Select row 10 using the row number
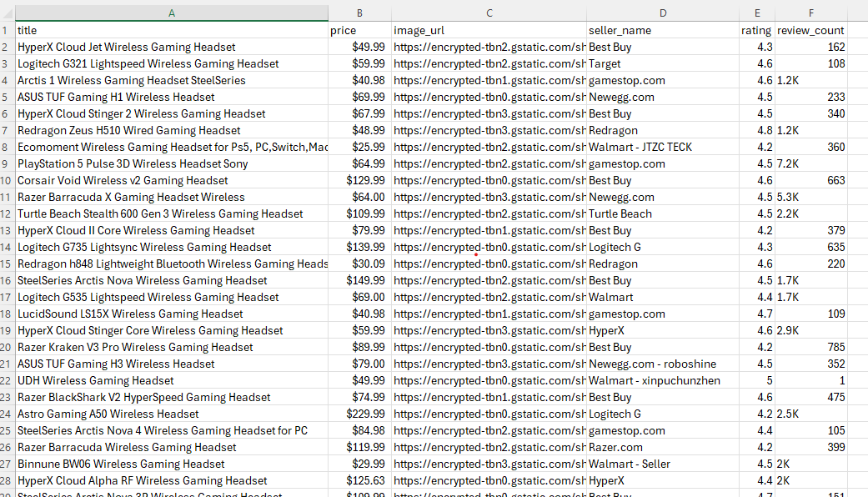Viewport: 868px width, 497px height. (8, 180)
